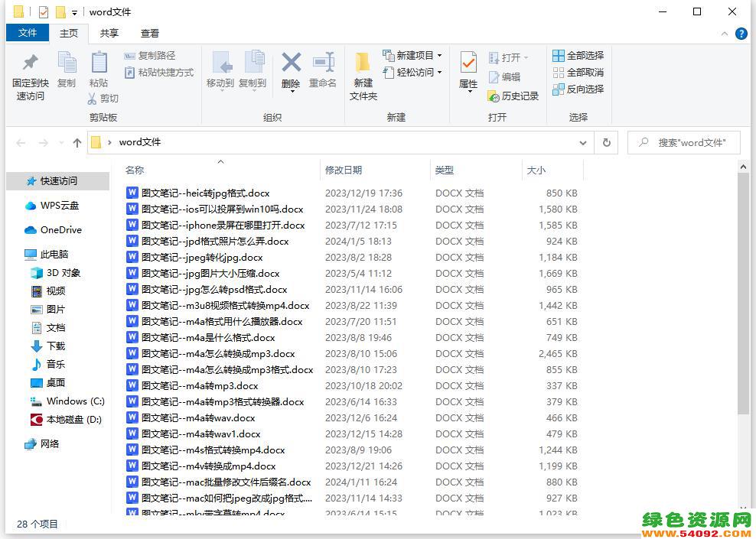Click the Properties (属性) icon

[468, 63]
